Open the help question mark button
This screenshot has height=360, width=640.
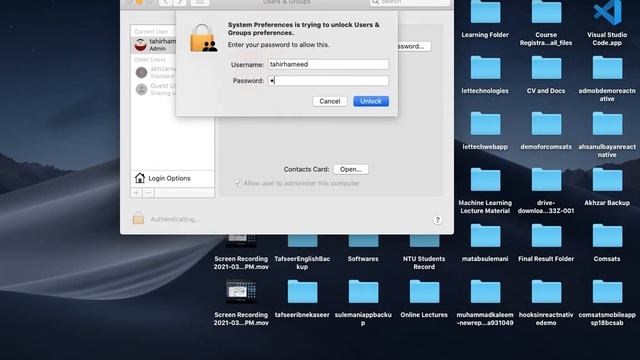pos(437,220)
